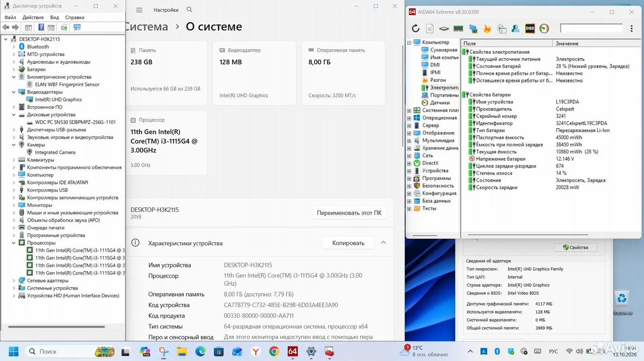Open the Settings hamburger navigation menu

tap(139, 10)
